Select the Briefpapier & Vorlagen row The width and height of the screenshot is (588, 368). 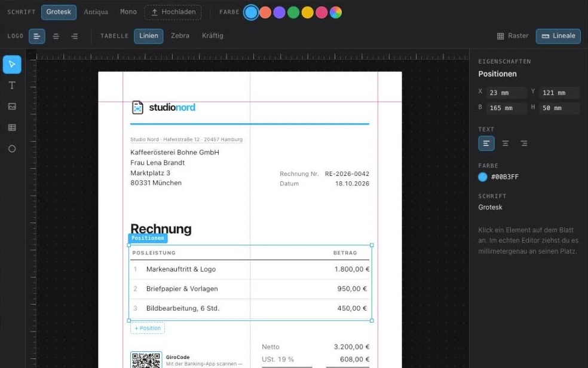250,289
